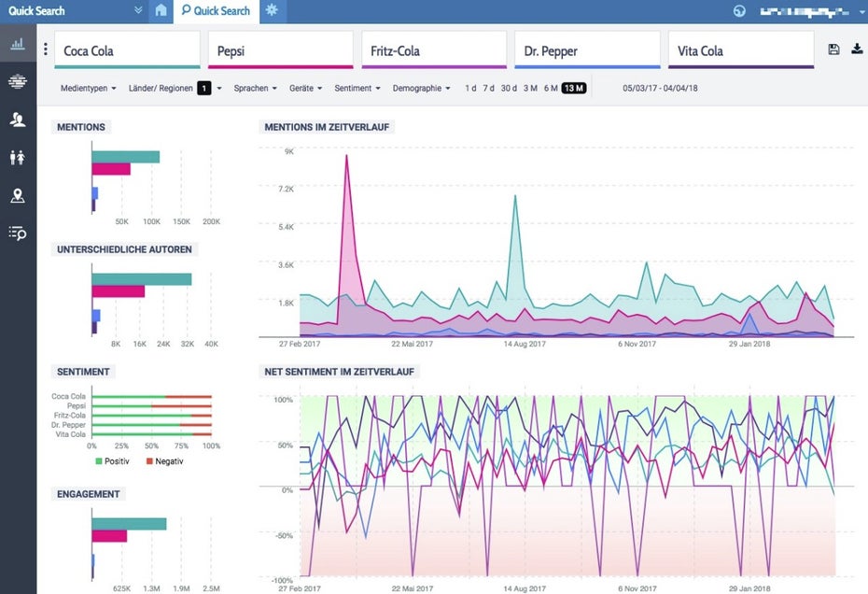Click the Coca Cola bar in Mentions chart
868x594 pixels.
pyautogui.click(x=126, y=157)
